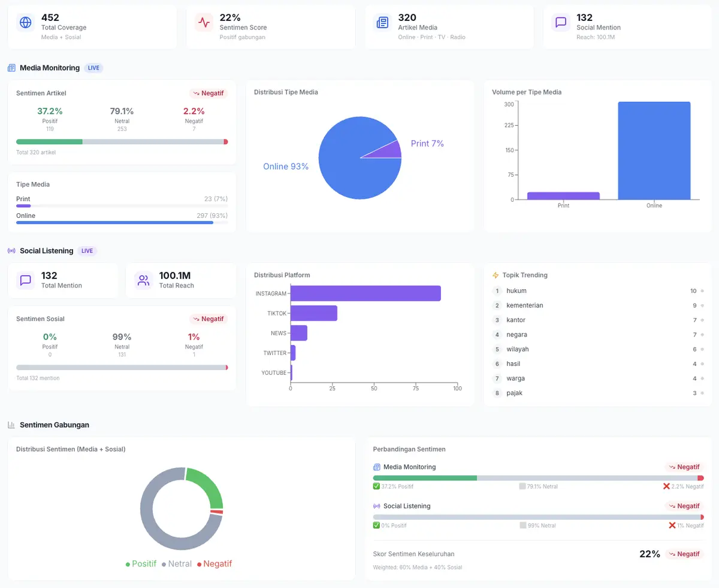The image size is (719, 588).
Task: Click the TIKTOK bar in Distribusi Platform
Action: [x=314, y=313]
